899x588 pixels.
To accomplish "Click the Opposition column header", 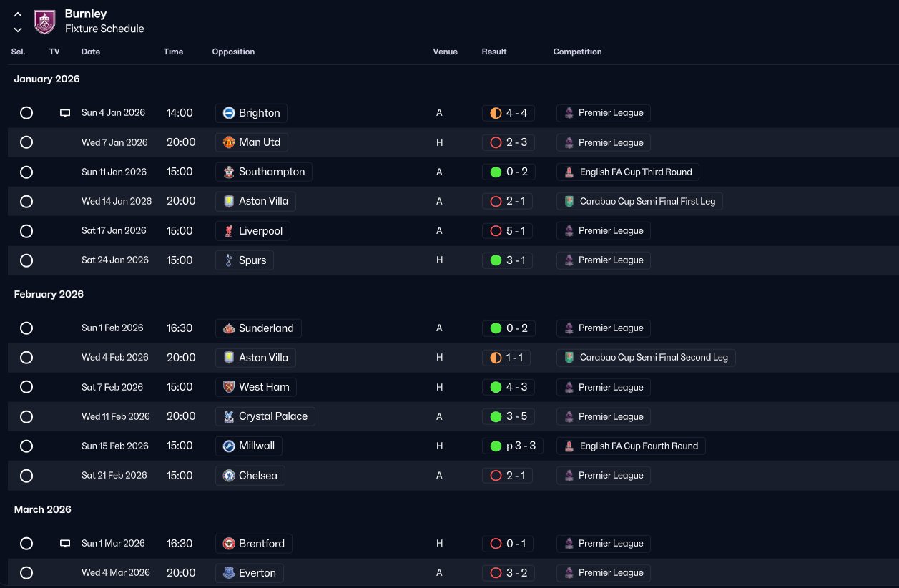I will click(233, 52).
